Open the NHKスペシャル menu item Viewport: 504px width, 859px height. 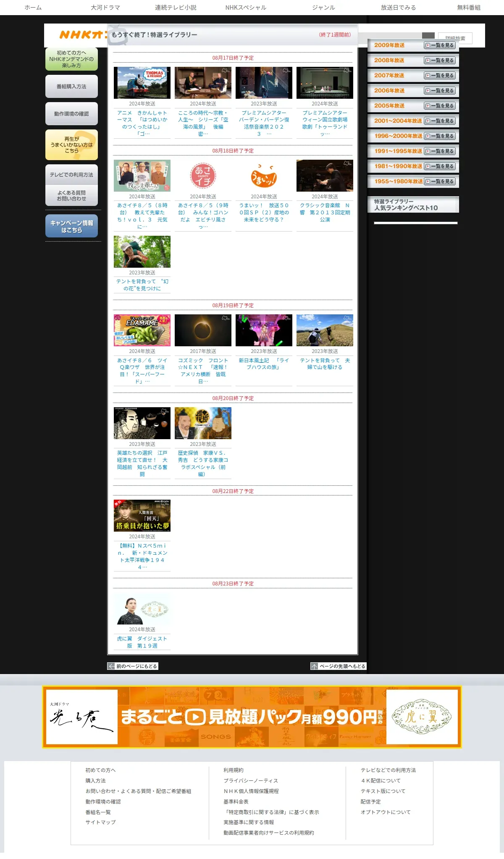246,8
